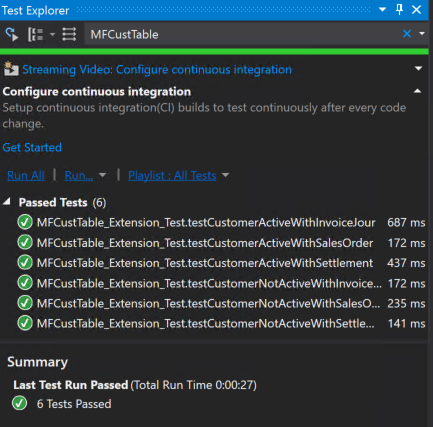Open the Test Explorer window position menu
Viewport: 433px width, 427px height.
(x=382, y=10)
